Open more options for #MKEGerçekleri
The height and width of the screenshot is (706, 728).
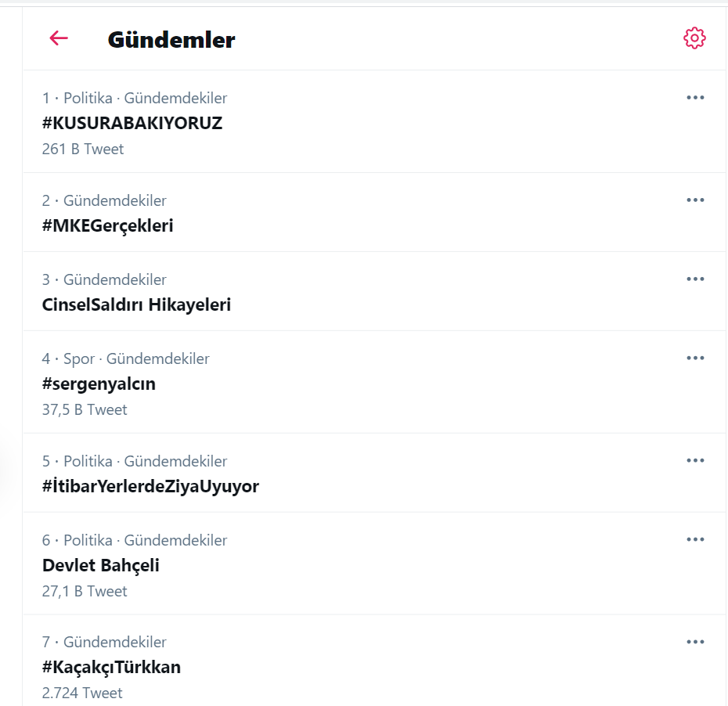pos(695,200)
